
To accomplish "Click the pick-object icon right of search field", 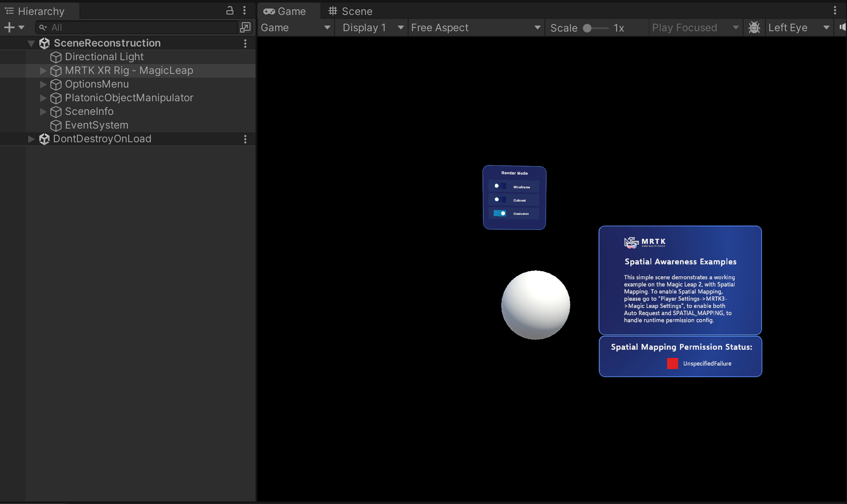I will [246, 27].
